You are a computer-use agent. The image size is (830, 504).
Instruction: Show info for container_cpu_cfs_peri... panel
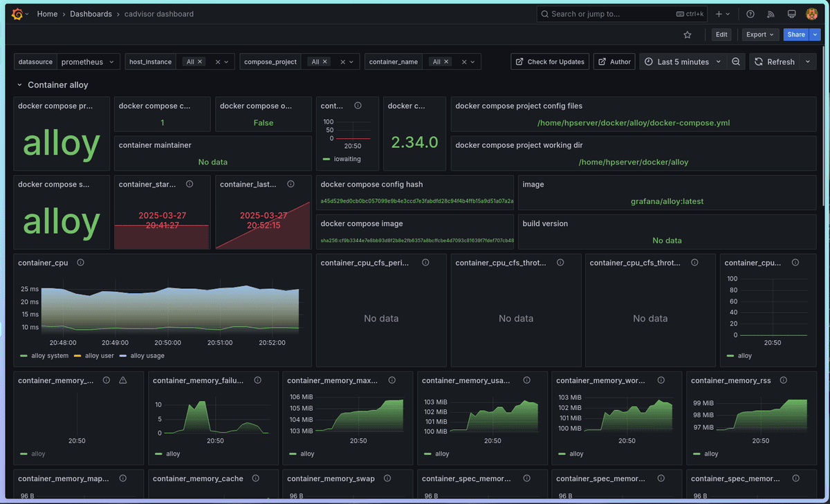pos(425,263)
